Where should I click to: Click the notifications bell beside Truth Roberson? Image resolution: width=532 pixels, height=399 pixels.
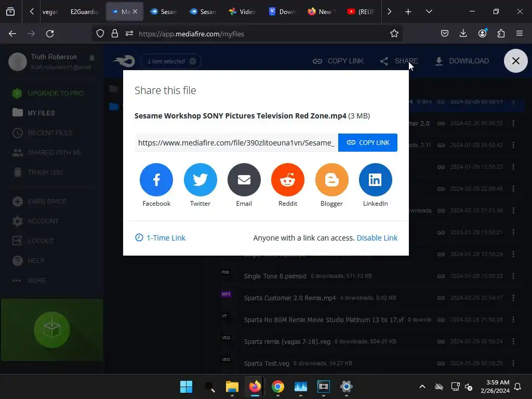click(x=92, y=57)
